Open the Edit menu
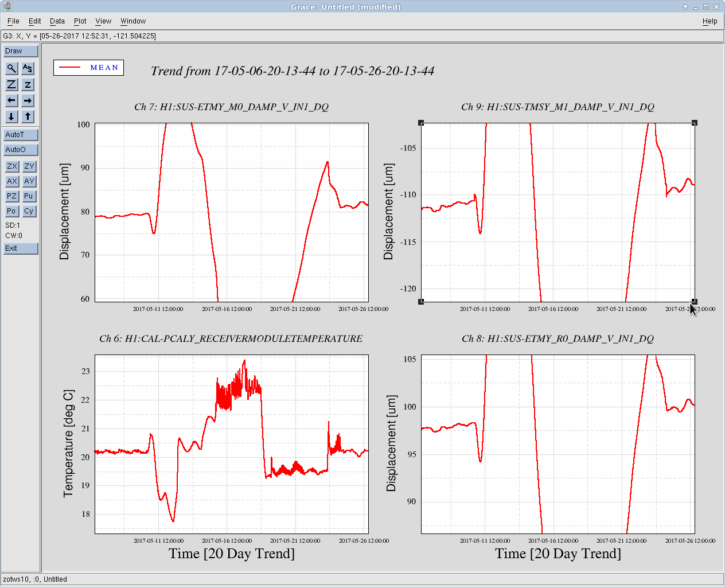Viewport: 725px width, 588px height. click(x=35, y=21)
